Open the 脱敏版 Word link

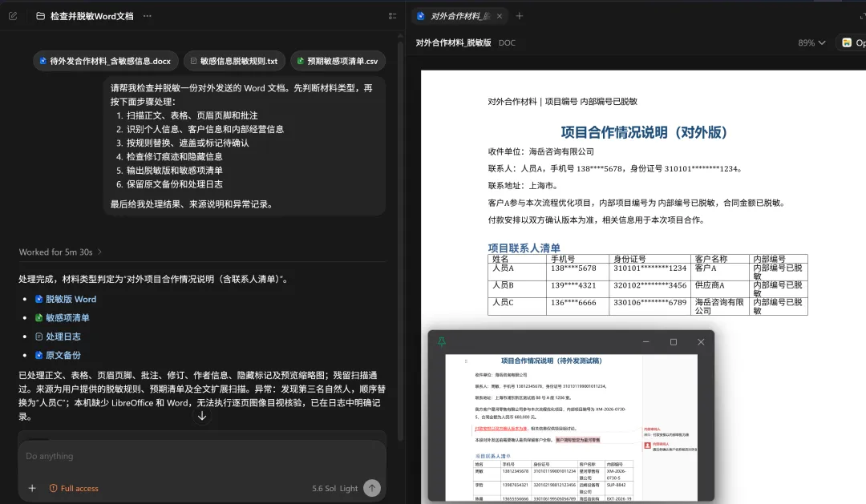(71, 299)
